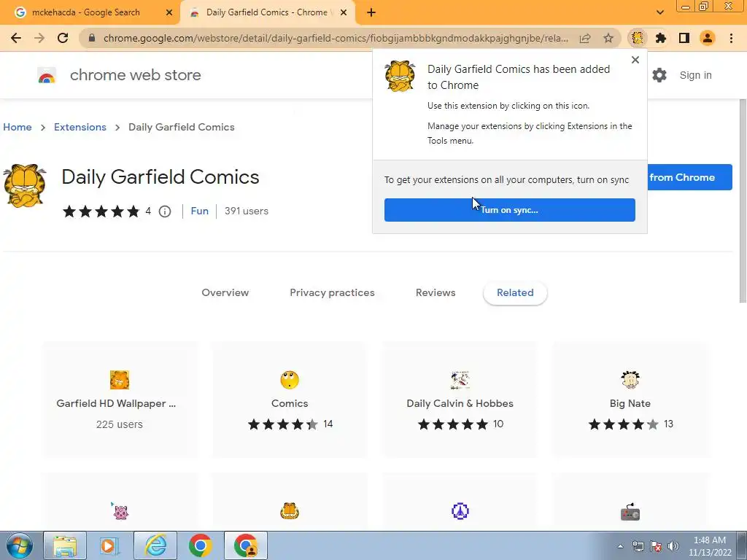747x560 pixels.
Task: Open Windows Media Player from taskbar
Action: [x=109, y=545]
